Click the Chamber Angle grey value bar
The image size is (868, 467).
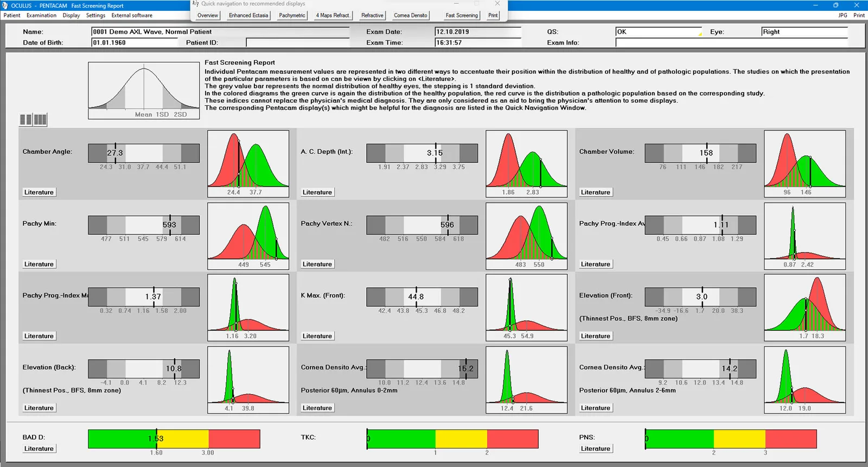(x=144, y=153)
